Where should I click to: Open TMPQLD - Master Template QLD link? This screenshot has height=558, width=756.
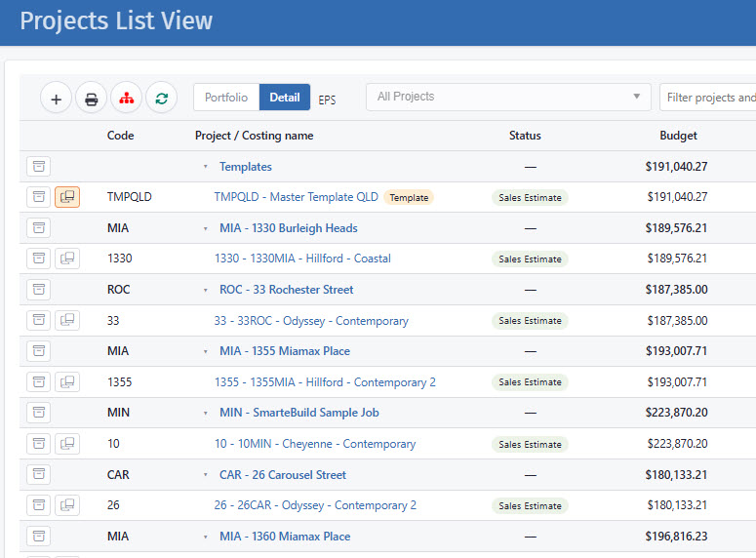pyautogui.click(x=296, y=197)
